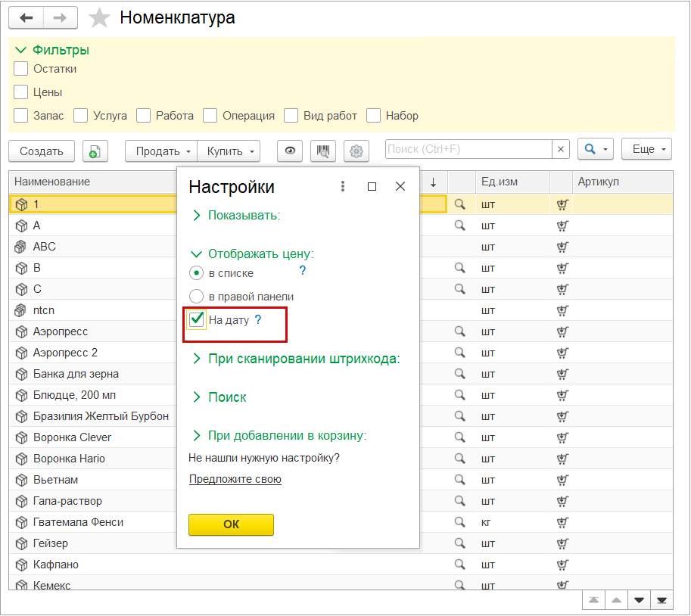691x616 pixels.
Task: Open the Купить dropdown menu
Action: (229, 151)
